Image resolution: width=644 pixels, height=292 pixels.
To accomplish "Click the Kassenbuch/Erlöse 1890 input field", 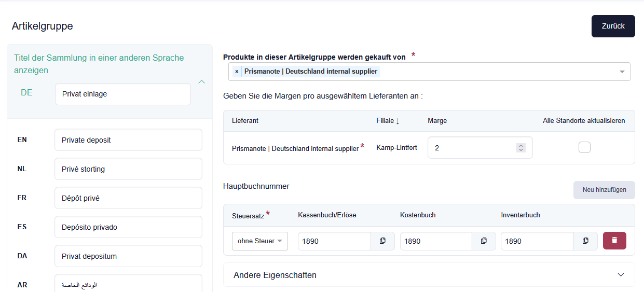I will pyautogui.click(x=334, y=241).
